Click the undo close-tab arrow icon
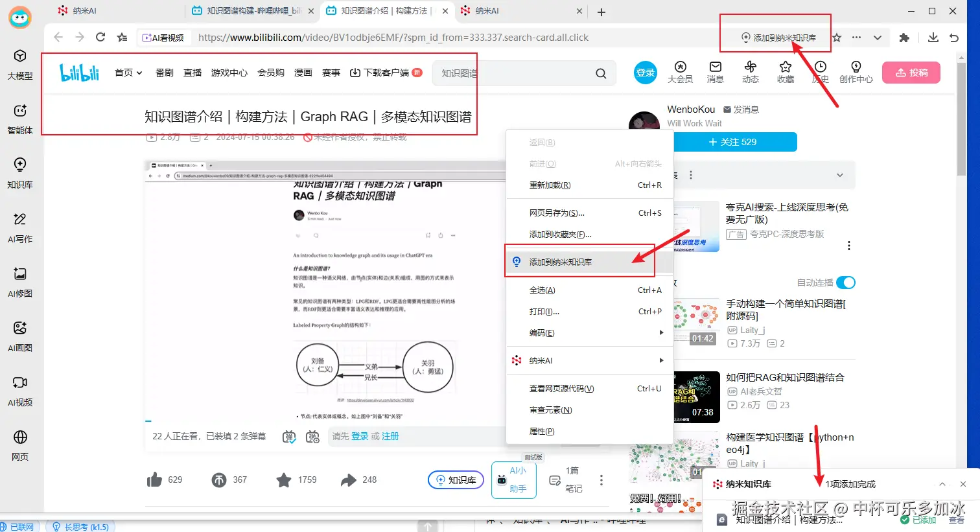This screenshot has width=980, height=532. coord(954,38)
